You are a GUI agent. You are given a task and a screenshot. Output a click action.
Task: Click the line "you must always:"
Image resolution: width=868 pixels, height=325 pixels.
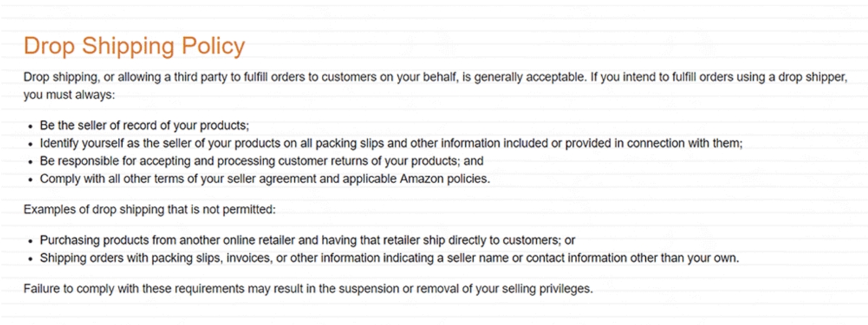coord(64,96)
